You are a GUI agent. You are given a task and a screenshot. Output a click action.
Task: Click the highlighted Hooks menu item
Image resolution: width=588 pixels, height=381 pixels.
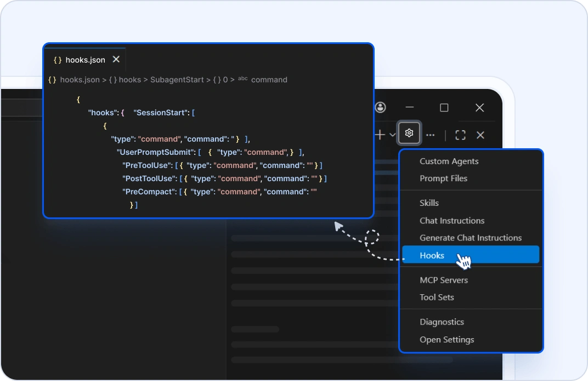(432, 255)
